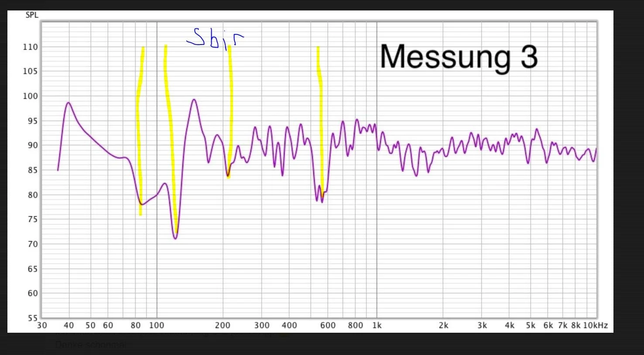
Task: Click the purple curve's deepest dip near 120 Hz
Action: 175,238
